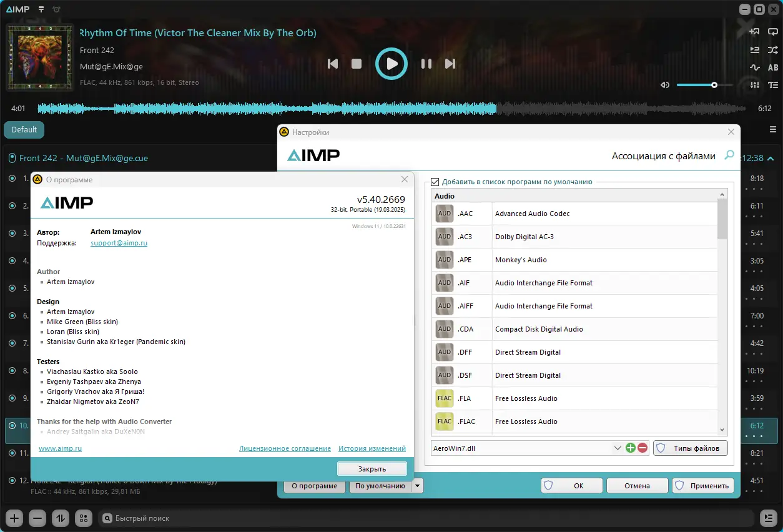Click the album cover thumbnail

click(39, 58)
